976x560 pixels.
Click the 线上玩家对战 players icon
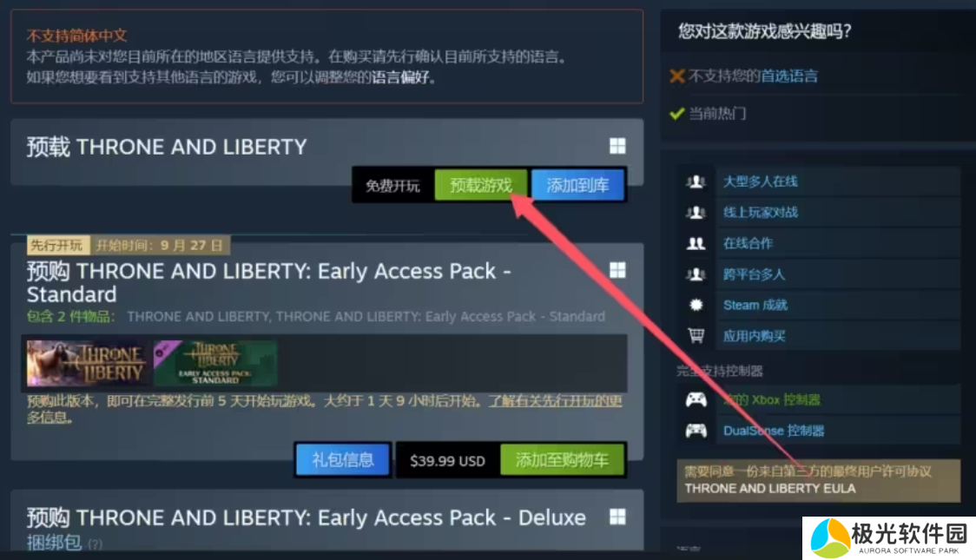coord(696,213)
